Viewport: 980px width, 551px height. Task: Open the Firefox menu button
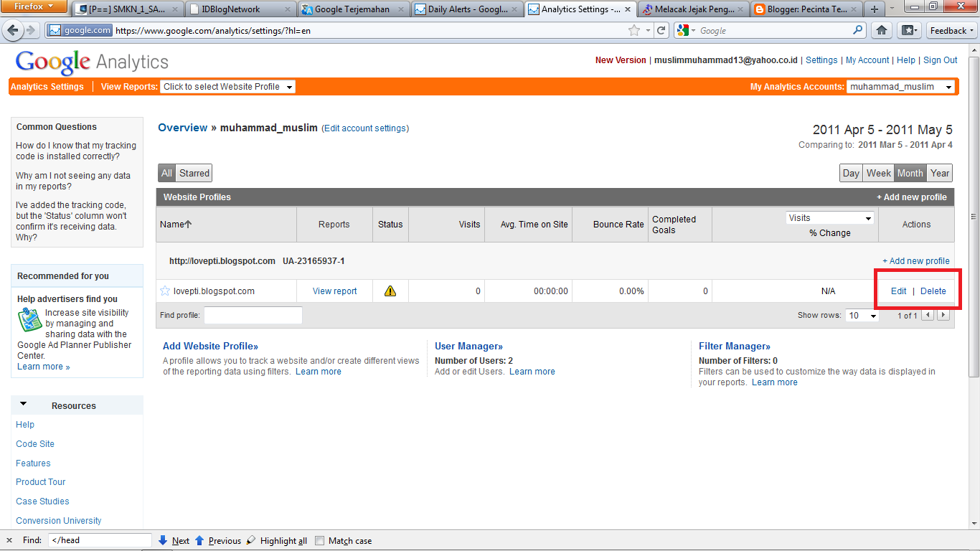34,7
